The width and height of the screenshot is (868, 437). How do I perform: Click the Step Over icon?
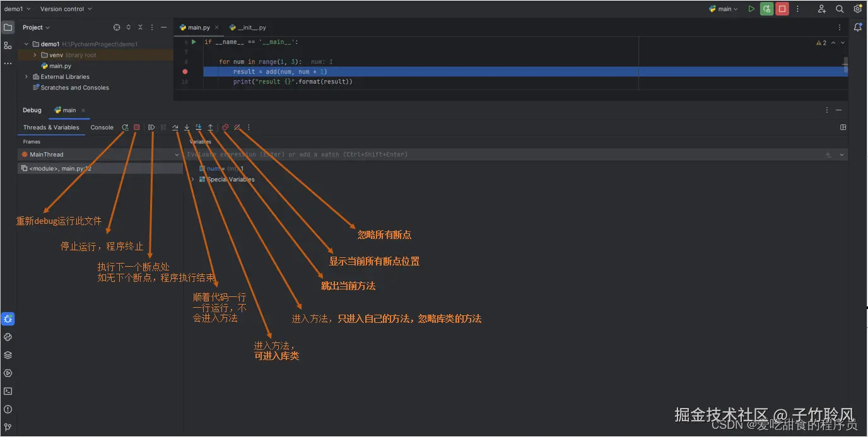coord(175,127)
